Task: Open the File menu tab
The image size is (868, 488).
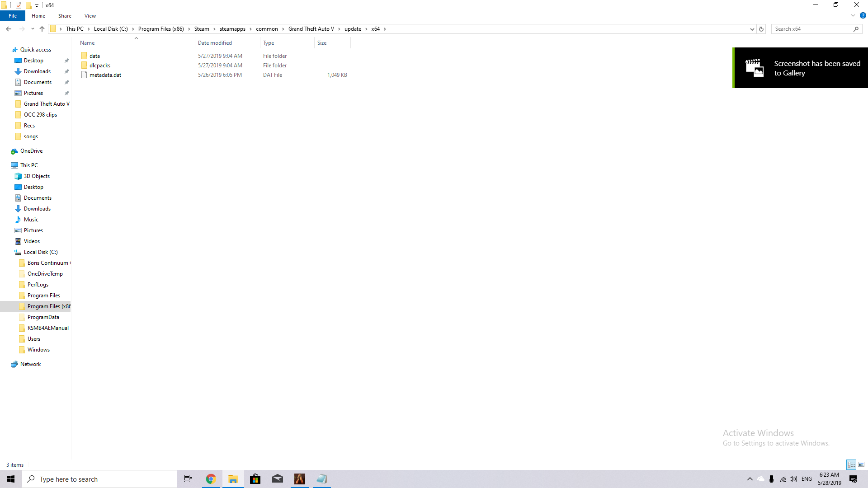Action: point(13,16)
